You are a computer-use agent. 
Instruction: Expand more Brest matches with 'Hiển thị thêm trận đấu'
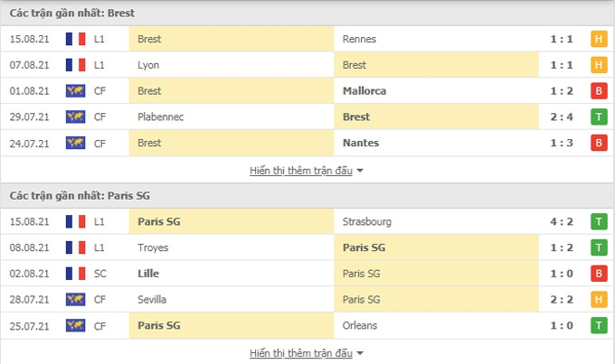click(x=301, y=171)
